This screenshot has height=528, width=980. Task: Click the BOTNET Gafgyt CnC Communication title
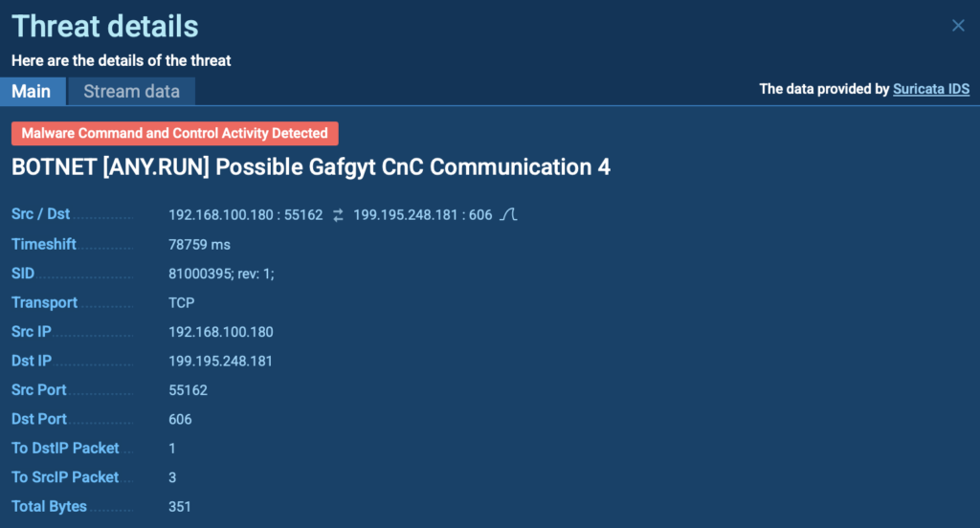[x=311, y=167]
